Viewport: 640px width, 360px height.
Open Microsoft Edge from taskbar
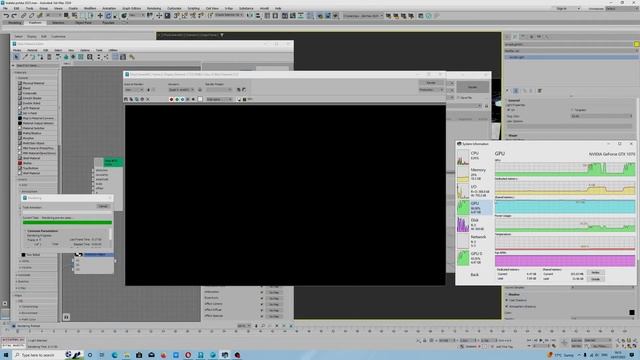tap(114, 355)
